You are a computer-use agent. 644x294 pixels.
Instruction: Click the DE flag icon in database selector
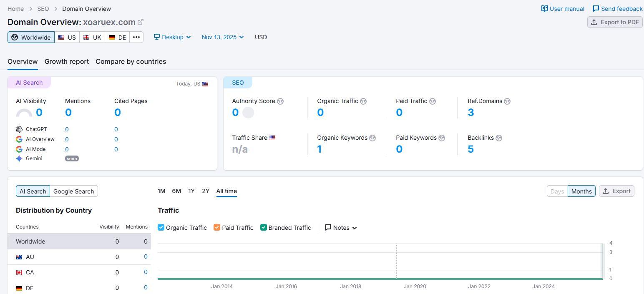112,37
